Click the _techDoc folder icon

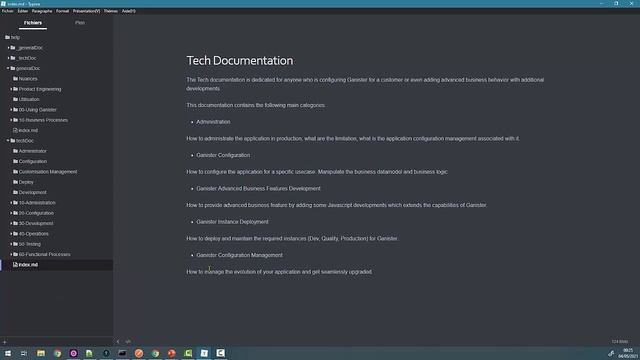(13, 58)
